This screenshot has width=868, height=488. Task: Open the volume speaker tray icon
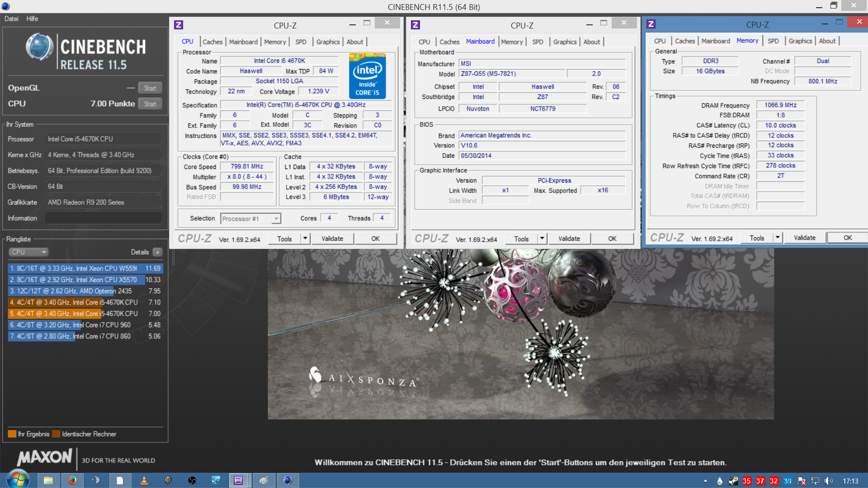tap(828, 481)
